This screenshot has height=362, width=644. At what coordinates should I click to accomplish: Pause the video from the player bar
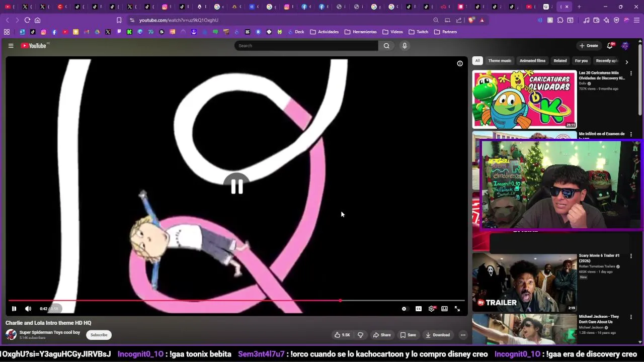pos(14,309)
